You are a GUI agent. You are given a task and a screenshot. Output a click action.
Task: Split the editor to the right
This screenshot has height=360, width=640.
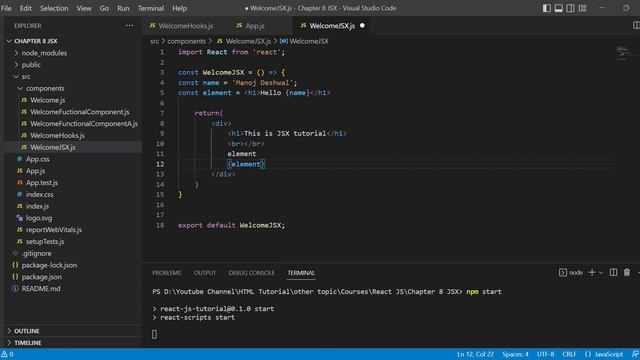[x=636, y=25]
